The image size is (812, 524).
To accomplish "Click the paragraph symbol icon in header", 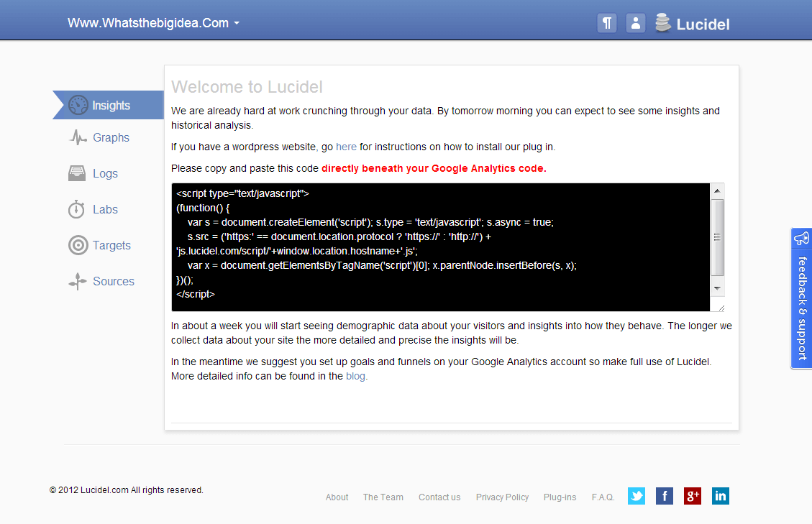I will (607, 23).
